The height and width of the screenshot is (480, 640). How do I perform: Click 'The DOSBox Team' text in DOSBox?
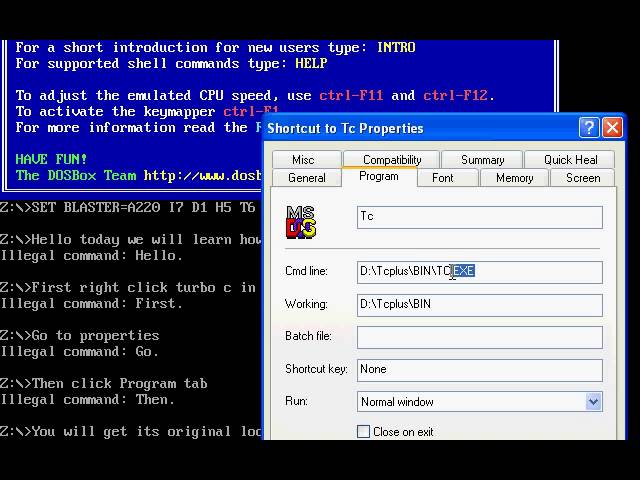pos(76,176)
